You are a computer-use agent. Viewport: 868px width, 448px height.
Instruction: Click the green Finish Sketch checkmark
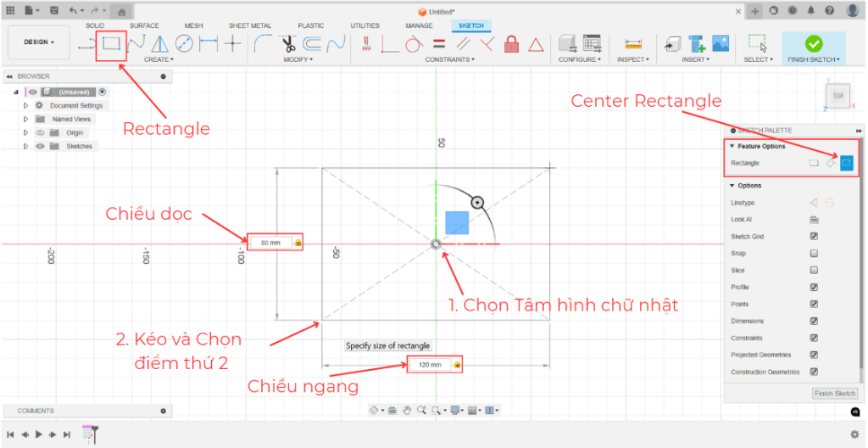coord(813,42)
